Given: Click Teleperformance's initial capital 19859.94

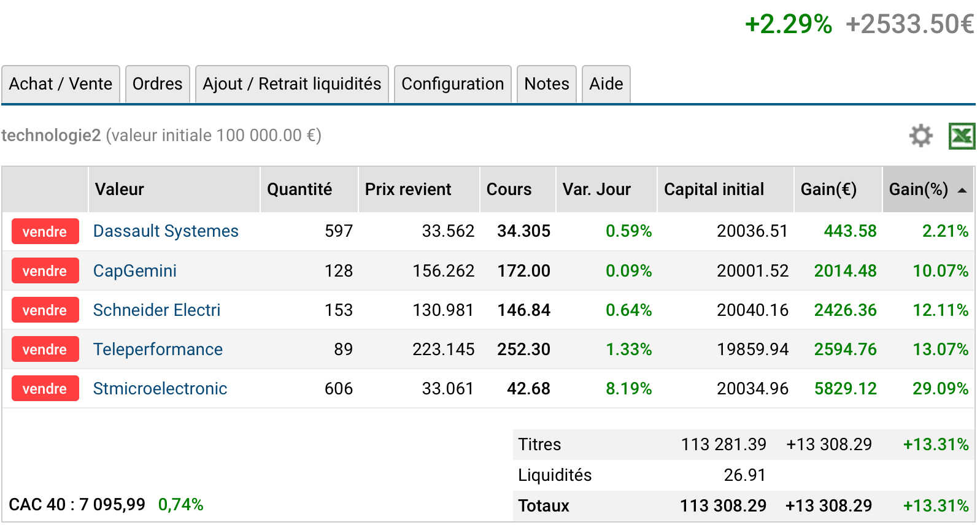Looking at the screenshot, I should click(x=752, y=349).
